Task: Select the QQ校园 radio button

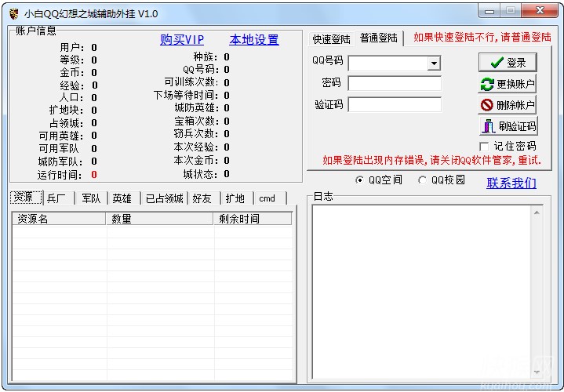Action: click(x=422, y=180)
